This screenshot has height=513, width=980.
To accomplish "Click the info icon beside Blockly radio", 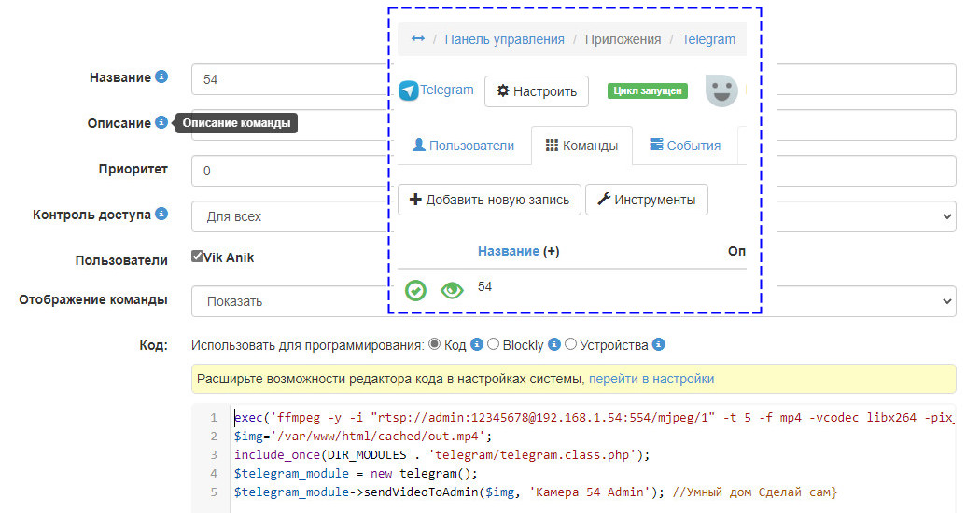I will pyautogui.click(x=554, y=344).
